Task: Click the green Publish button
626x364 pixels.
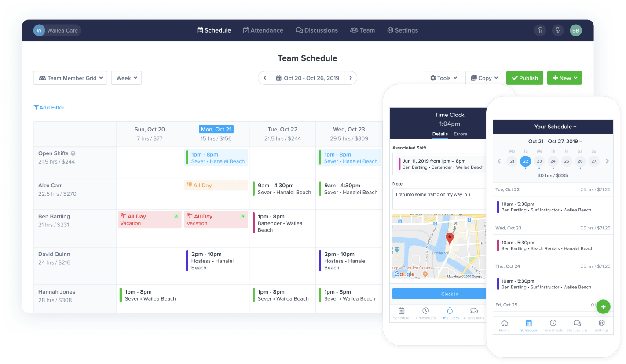Action: 525,78
